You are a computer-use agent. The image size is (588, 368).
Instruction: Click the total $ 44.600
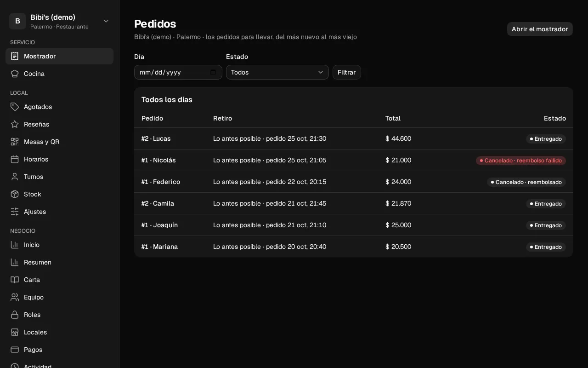398,138
